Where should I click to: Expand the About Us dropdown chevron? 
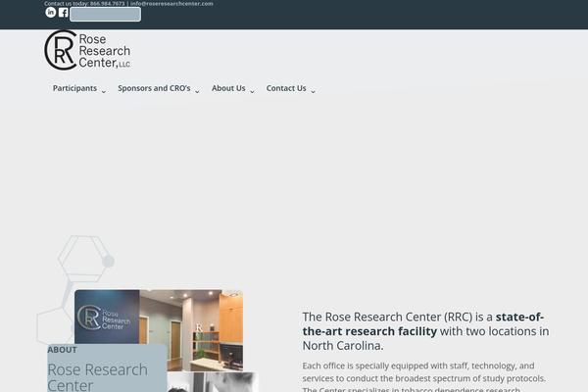(253, 91)
